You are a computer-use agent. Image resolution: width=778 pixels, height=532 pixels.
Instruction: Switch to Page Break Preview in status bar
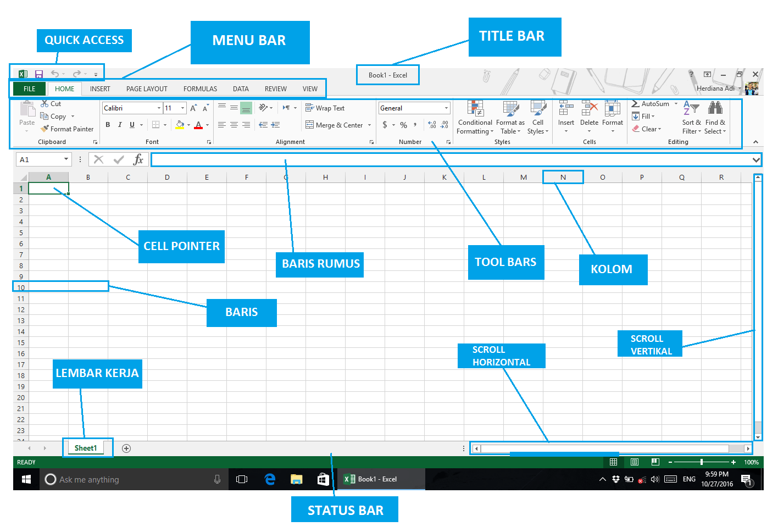(x=655, y=462)
